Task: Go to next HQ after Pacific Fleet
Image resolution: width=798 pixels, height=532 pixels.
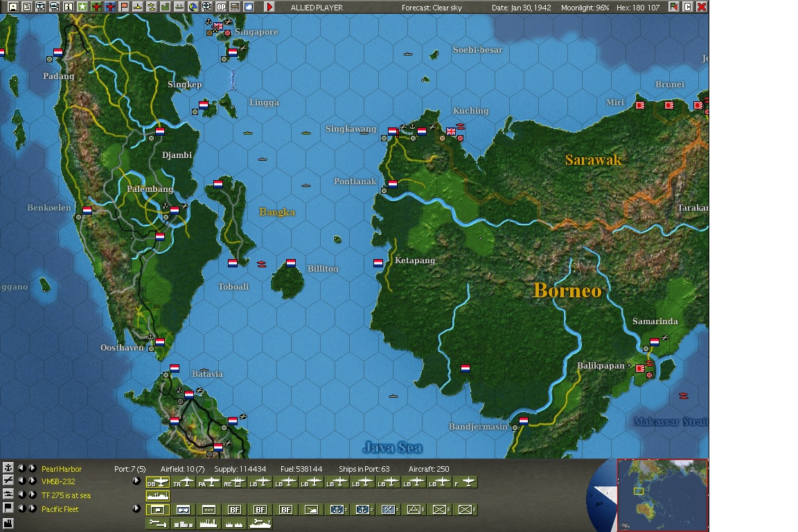Action: [x=32, y=508]
